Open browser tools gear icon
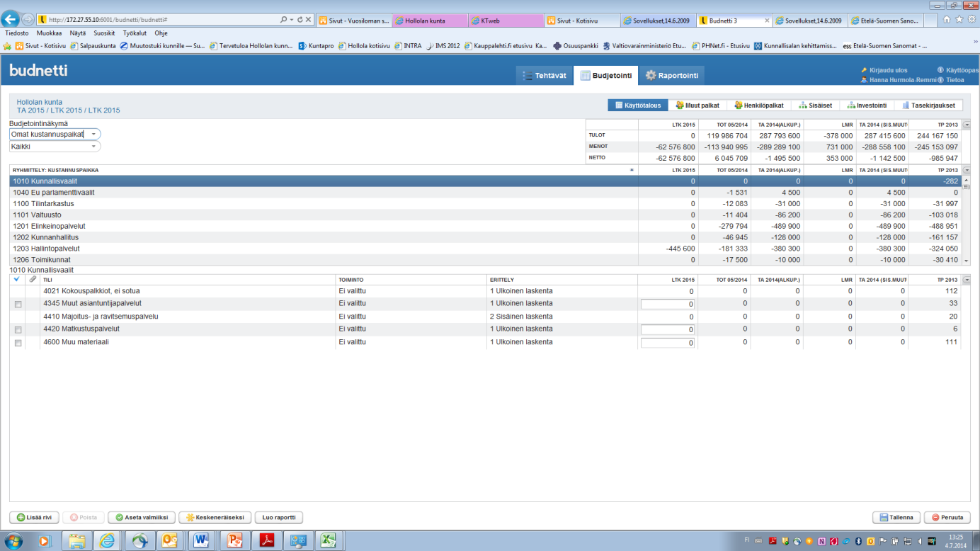The image size is (980, 551). point(972,20)
